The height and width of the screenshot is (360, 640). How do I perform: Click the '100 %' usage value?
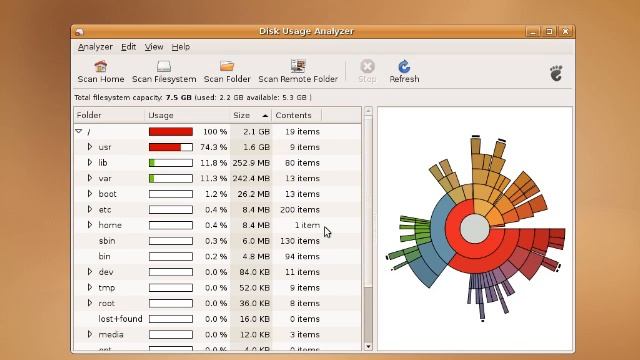[215, 132]
